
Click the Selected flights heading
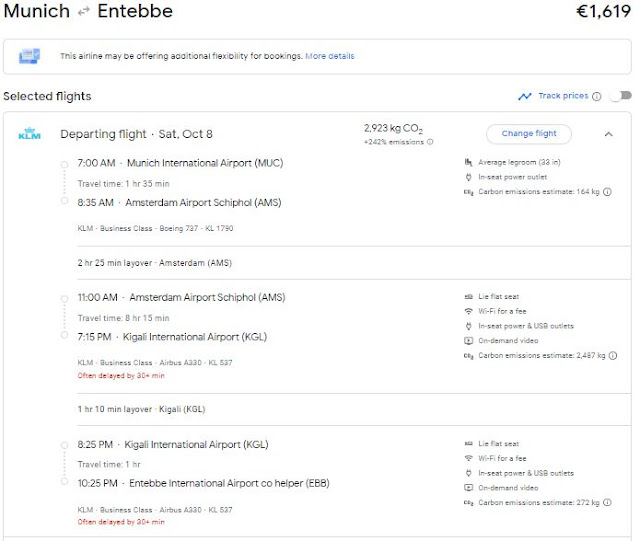tap(47, 96)
